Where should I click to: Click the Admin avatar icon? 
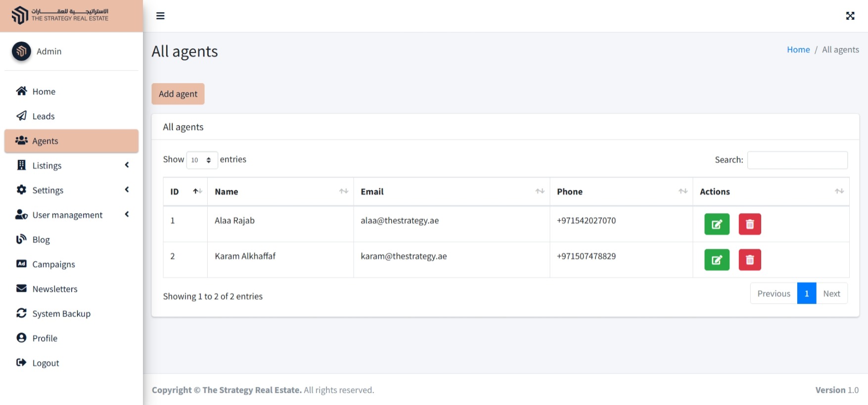(x=21, y=51)
